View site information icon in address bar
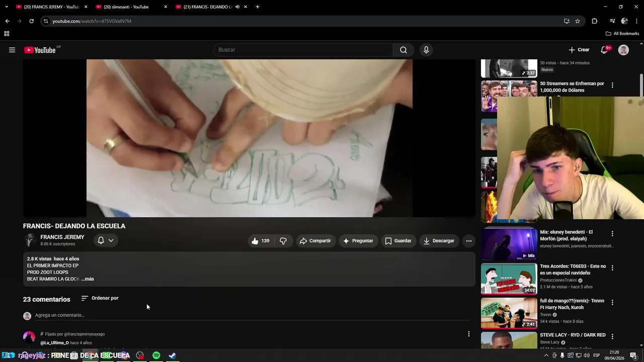 [x=46, y=21]
